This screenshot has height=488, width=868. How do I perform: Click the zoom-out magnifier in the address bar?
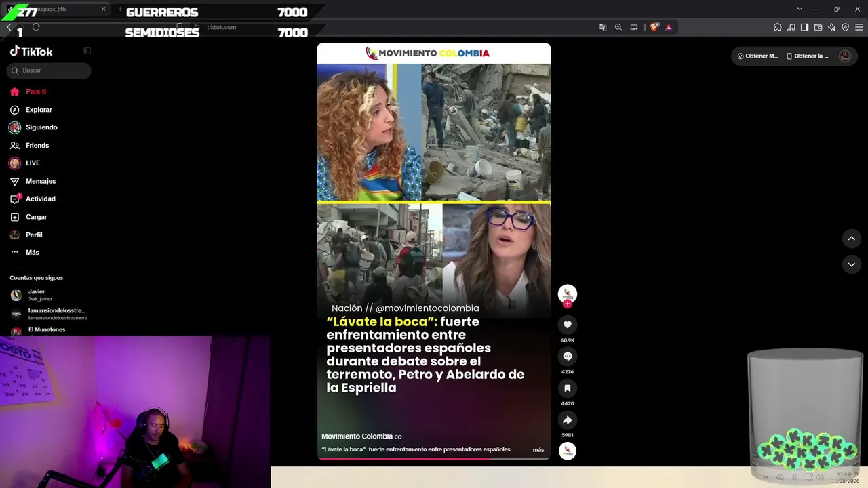618,27
